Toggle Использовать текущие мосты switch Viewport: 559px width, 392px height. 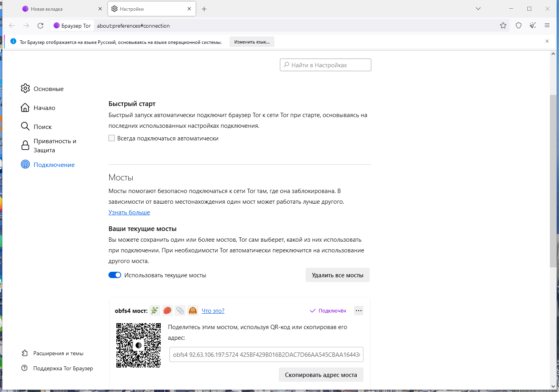[x=115, y=275]
